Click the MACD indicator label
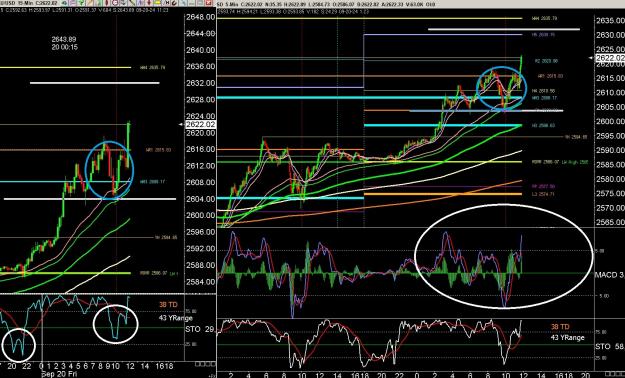The image size is (625, 378). pyautogui.click(x=609, y=275)
